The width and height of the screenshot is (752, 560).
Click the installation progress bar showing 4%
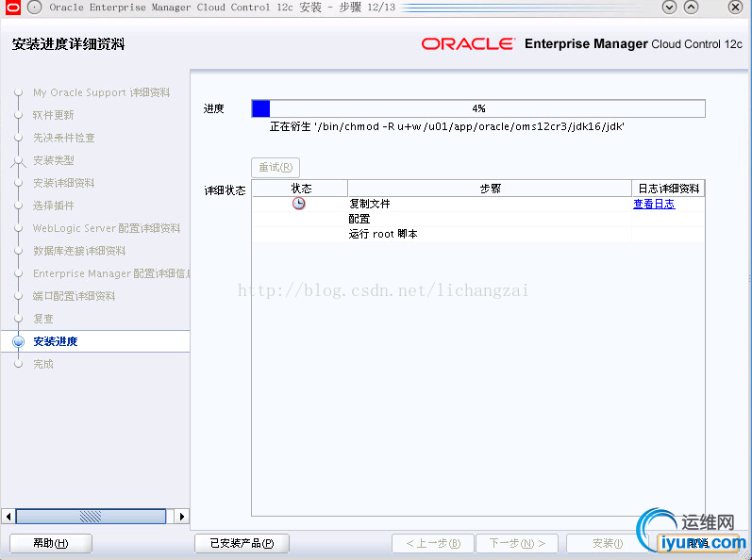478,108
